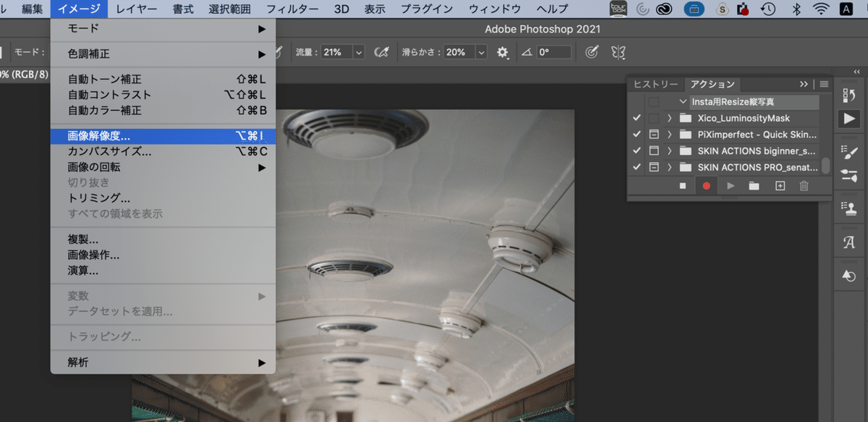Expand the Xico_LuminosityMask set

click(x=670, y=118)
